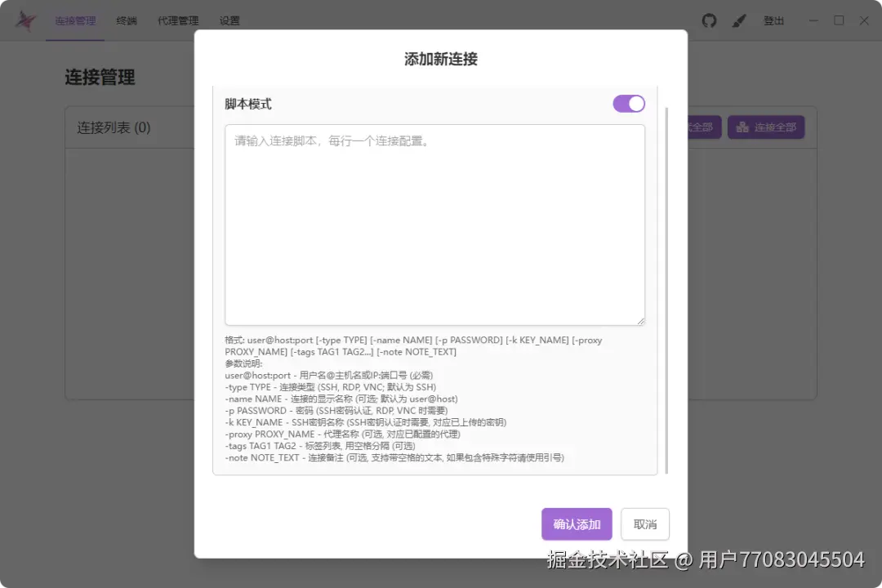Click the -proxy PROXY_NAME description line

pyautogui.click(x=342, y=434)
